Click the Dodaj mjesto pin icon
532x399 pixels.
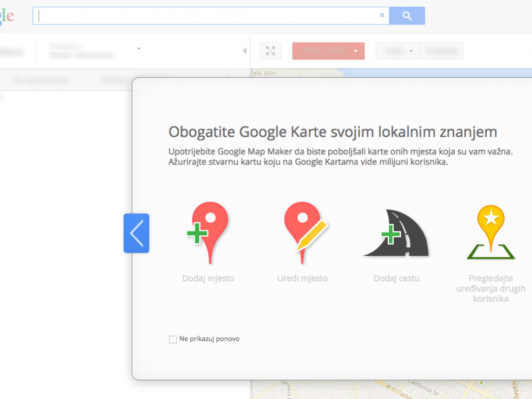pyautogui.click(x=207, y=232)
